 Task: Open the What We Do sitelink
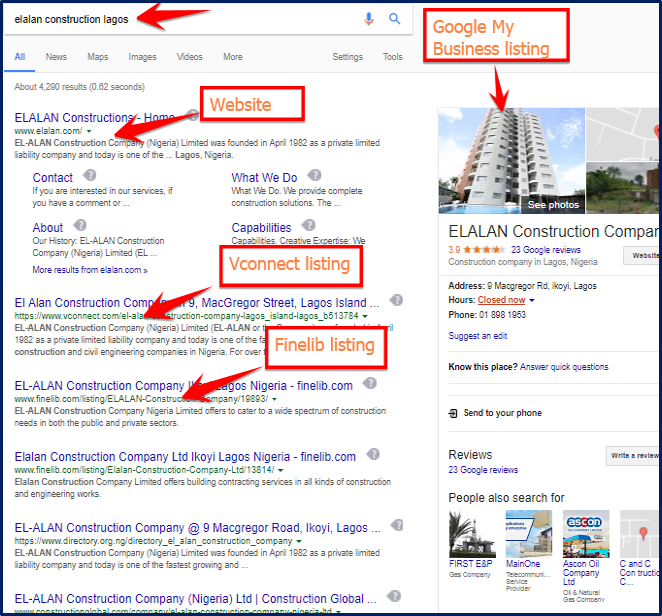point(264,178)
